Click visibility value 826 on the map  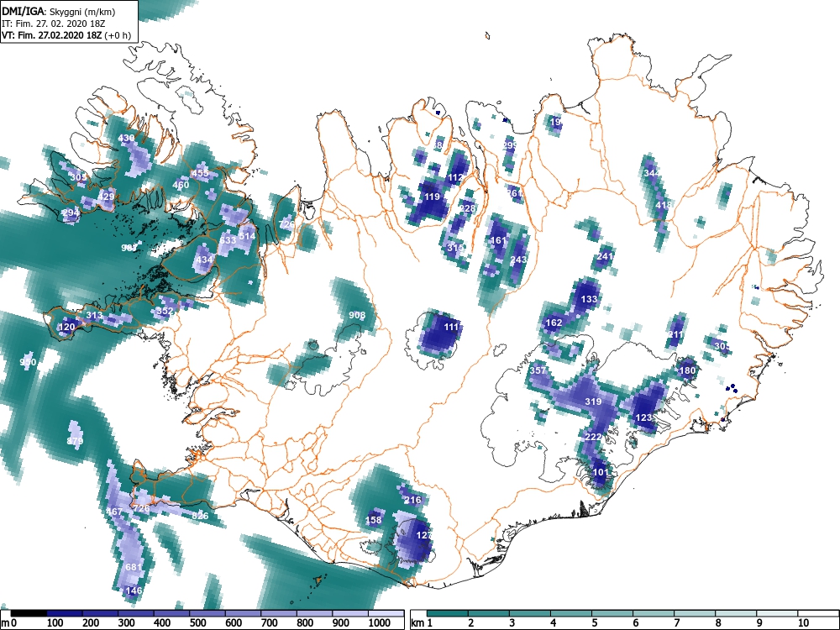(x=200, y=516)
